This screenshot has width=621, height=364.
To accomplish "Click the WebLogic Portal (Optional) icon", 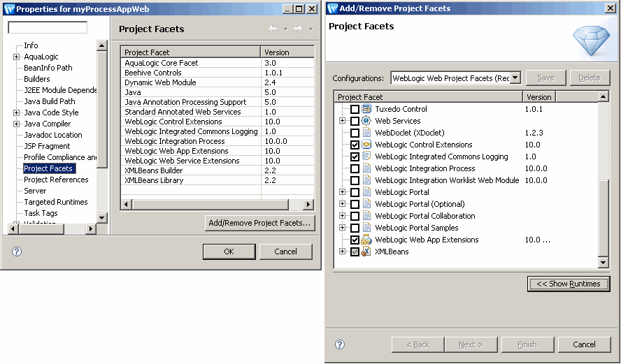I will 366,204.
